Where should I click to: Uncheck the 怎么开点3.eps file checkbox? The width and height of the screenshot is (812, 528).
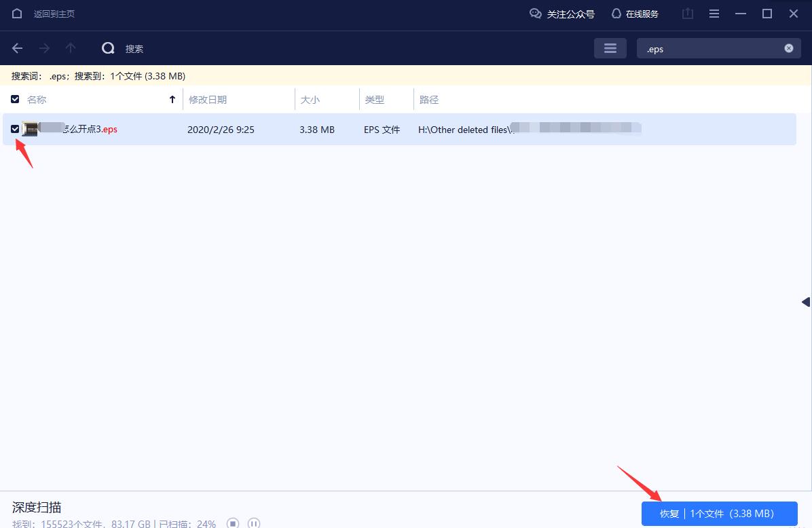(15, 129)
